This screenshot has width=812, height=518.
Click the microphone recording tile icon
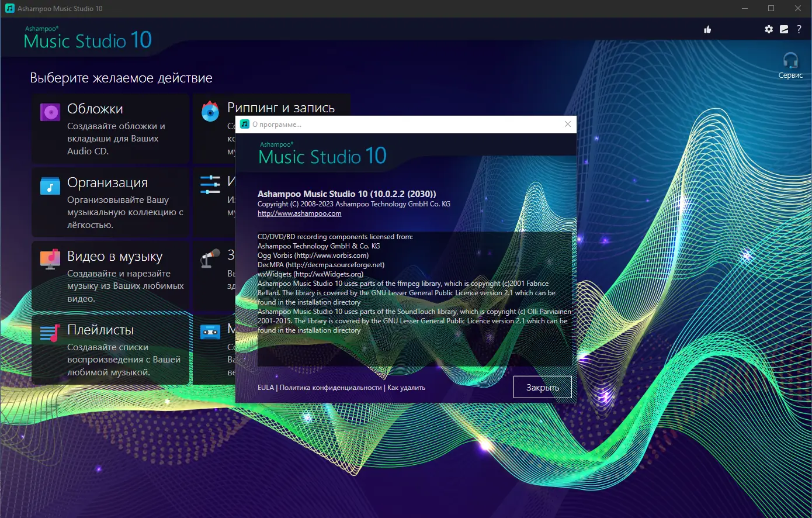210,258
